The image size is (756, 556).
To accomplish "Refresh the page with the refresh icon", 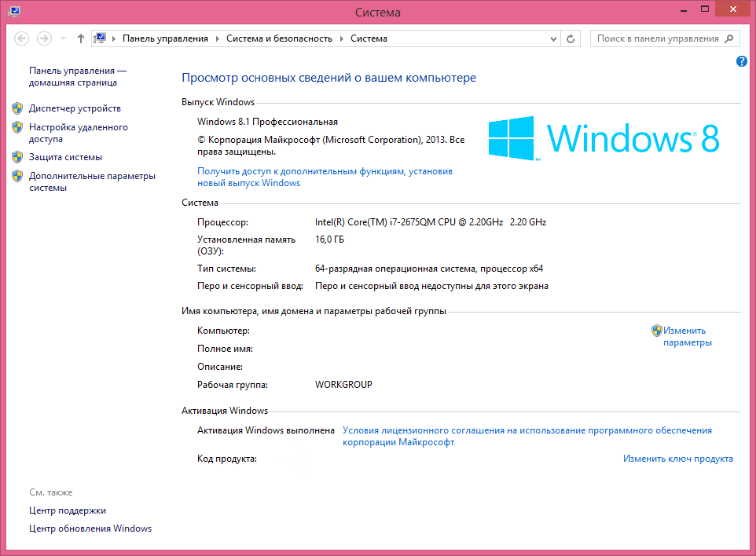I will coord(571,38).
